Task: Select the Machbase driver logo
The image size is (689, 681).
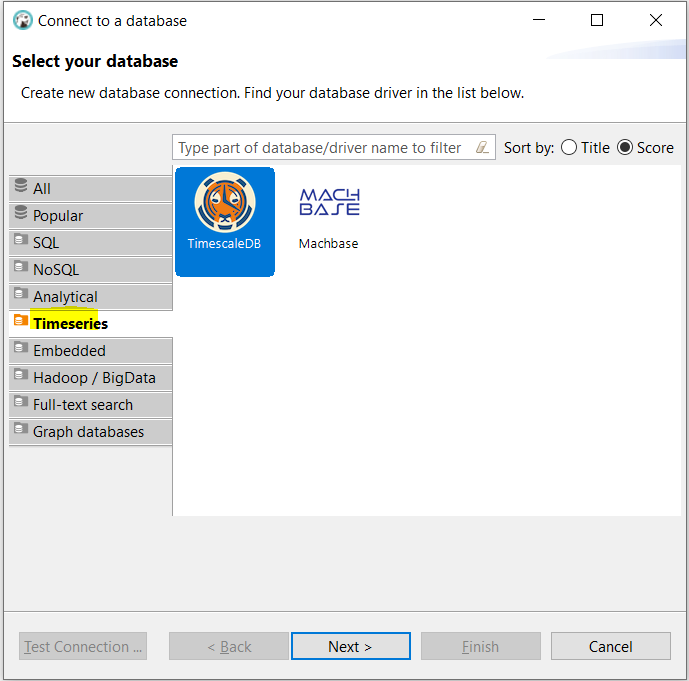Action: pyautogui.click(x=330, y=202)
